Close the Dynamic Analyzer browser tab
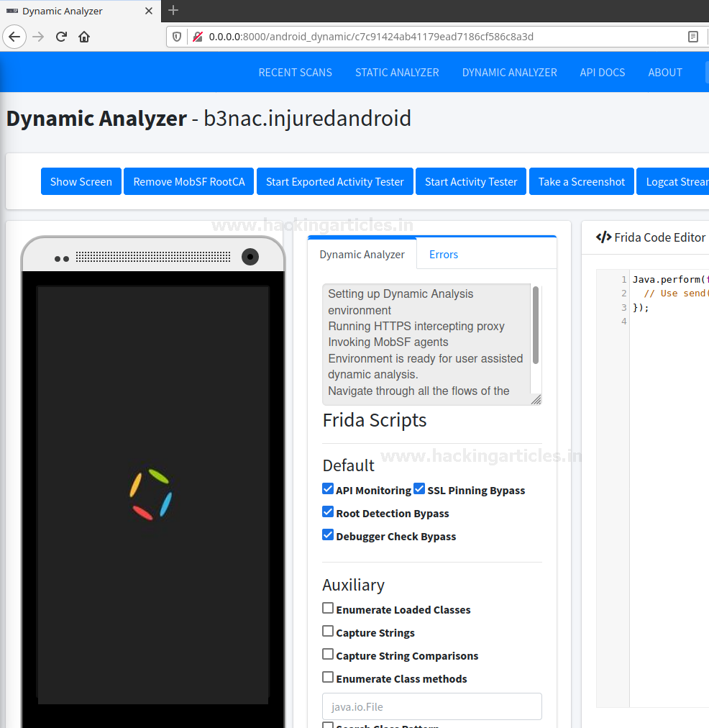Screen dimensions: 709x728 point(148,11)
